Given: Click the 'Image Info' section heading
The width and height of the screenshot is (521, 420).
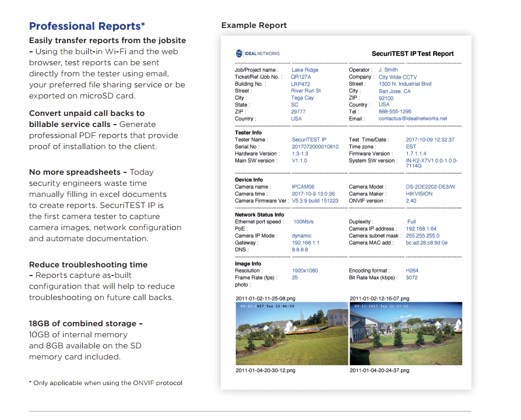Looking at the screenshot, I should [x=248, y=264].
